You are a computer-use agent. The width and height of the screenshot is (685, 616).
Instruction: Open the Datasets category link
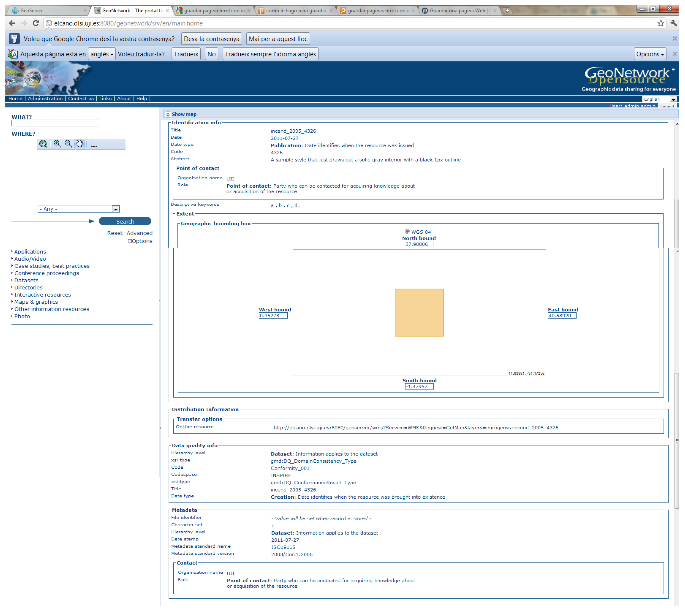pos(26,280)
